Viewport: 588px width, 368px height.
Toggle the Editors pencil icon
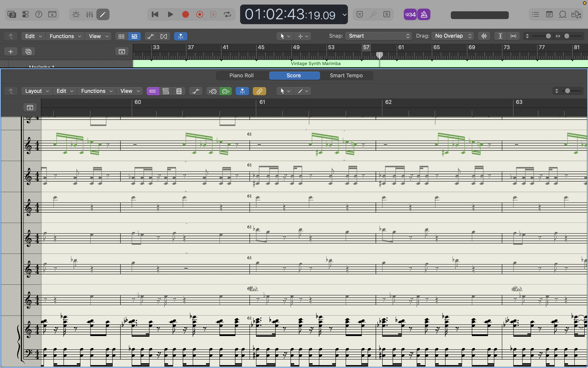[103, 14]
